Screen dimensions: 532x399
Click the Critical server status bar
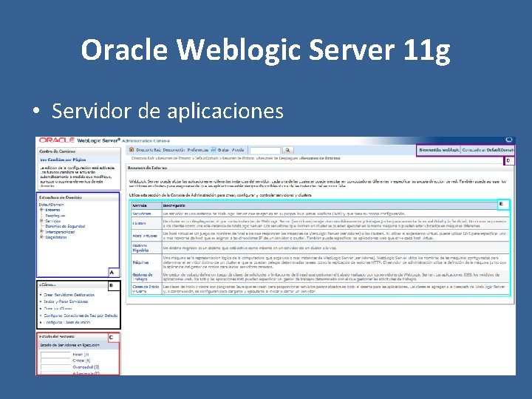[x=55, y=361]
